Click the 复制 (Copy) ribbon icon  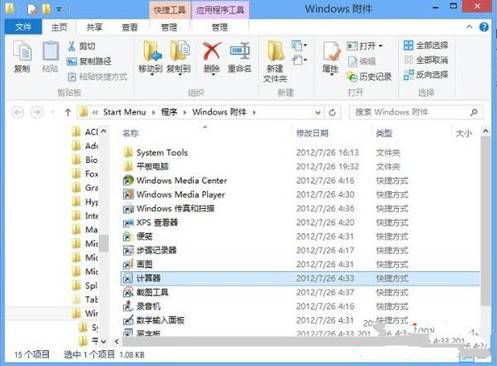[x=22, y=57]
